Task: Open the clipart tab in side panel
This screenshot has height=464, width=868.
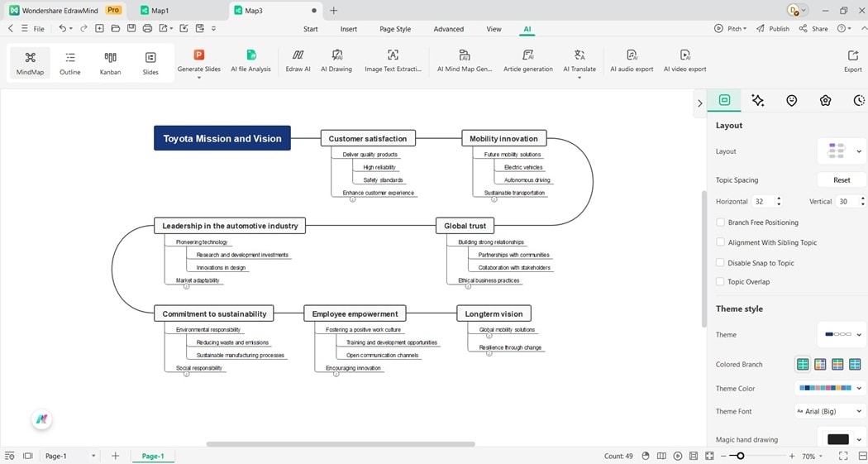Action: click(x=825, y=100)
